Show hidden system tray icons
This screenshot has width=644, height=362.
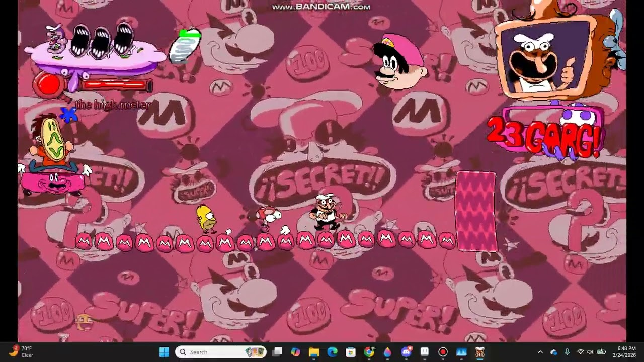coord(540,352)
